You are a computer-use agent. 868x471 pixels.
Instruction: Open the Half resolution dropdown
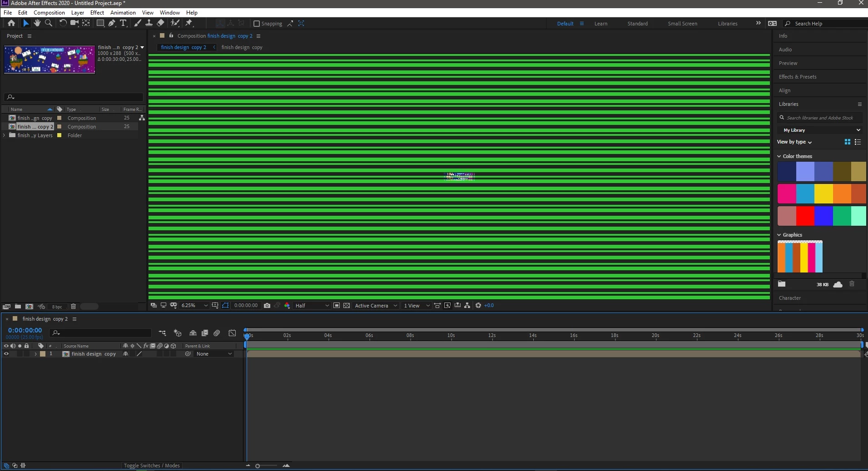[x=312, y=306]
